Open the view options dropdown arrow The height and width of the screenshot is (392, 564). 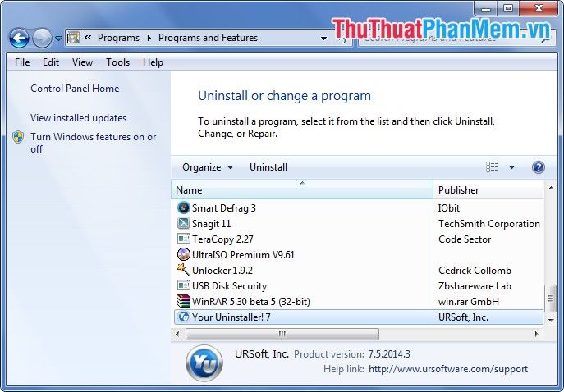pos(511,167)
